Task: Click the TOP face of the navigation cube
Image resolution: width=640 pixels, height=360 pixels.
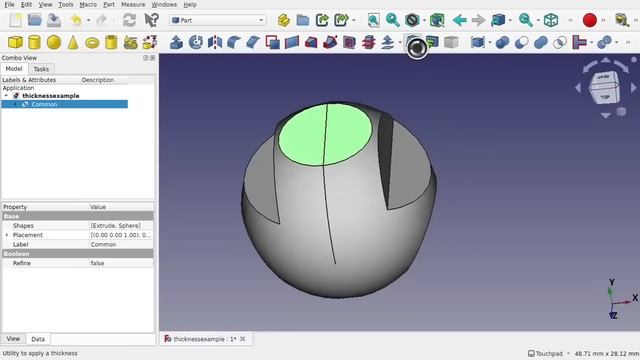Action: (x=605, y=97)
